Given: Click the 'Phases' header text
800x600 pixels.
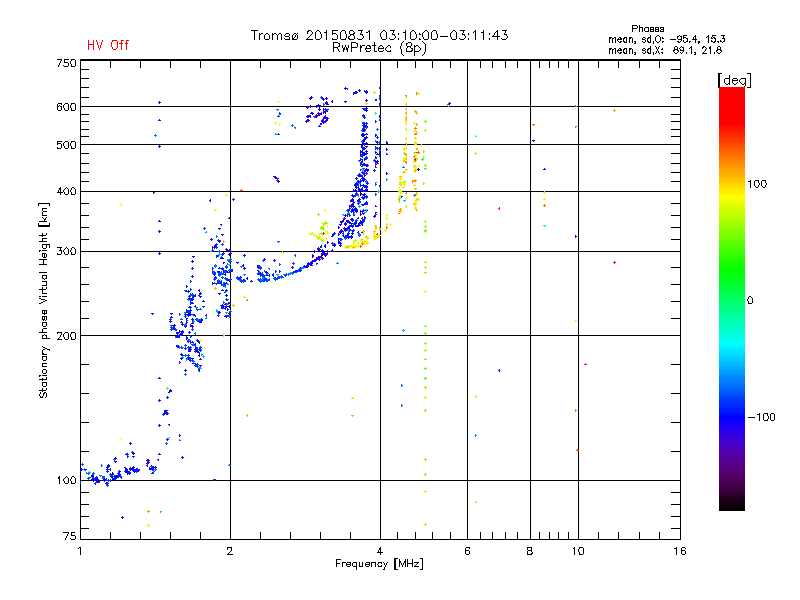Looking at the screenshot, I should pos(647,29).
